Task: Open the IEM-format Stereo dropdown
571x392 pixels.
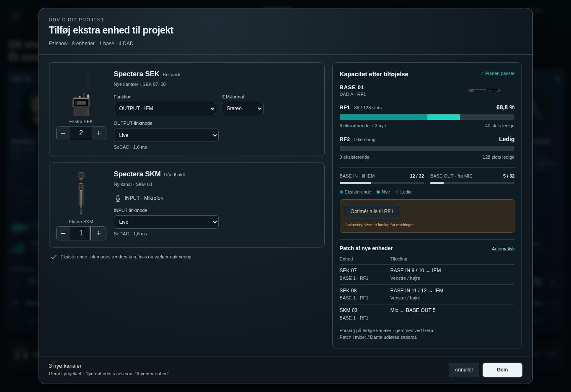Action: [243, 108]
